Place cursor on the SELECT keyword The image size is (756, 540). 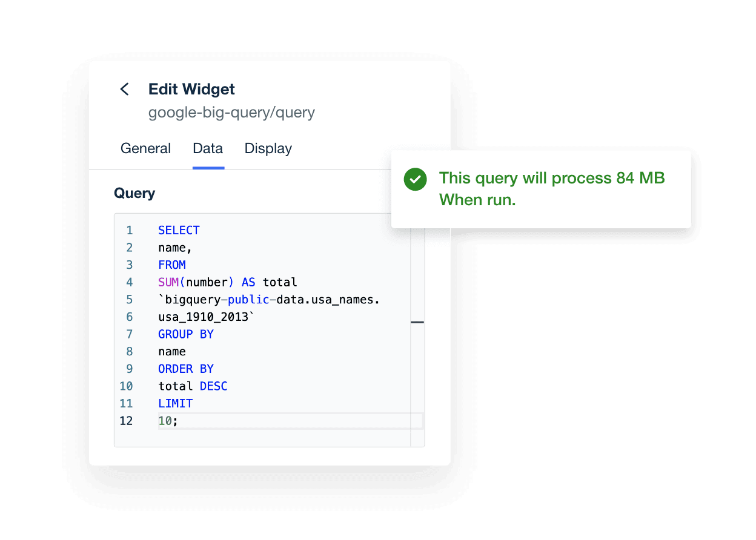point(178,230)
